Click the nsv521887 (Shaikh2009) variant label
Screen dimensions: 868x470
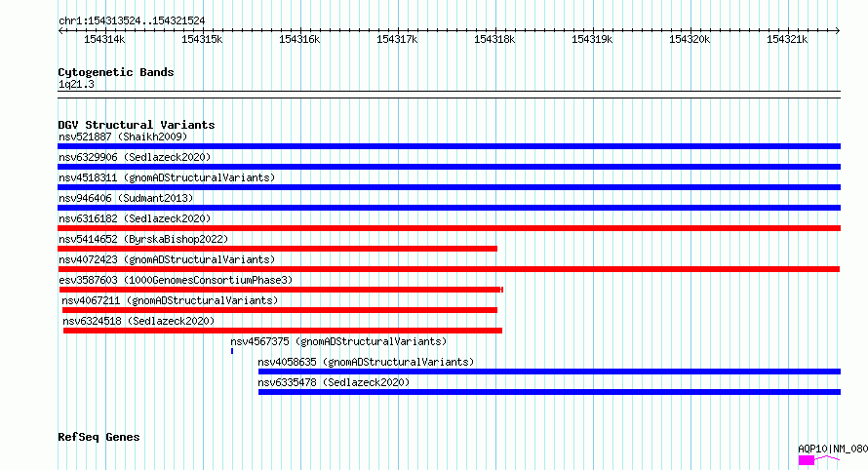[x=123, y=137]
